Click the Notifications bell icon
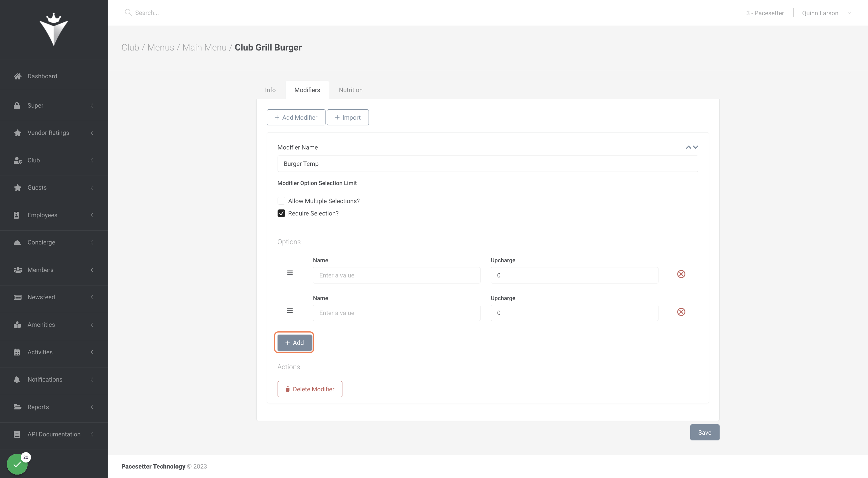 click(x=17, y=379)
